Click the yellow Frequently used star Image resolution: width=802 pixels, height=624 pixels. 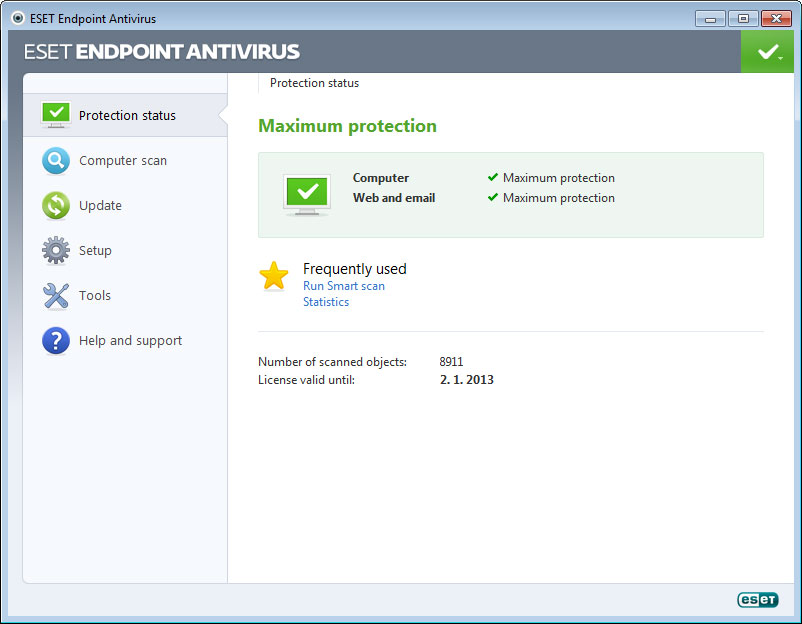pyautogui.click(x=274, y=276)
